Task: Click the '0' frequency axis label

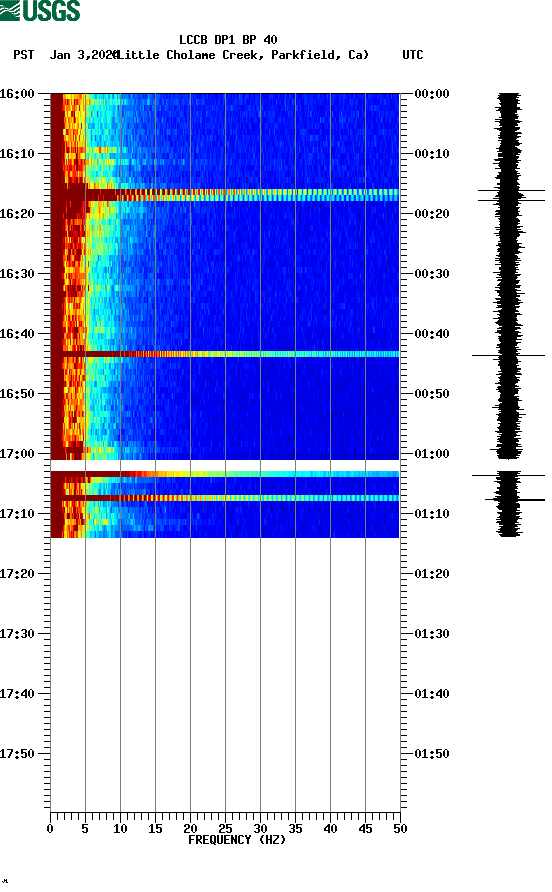Action: [50, 829]
